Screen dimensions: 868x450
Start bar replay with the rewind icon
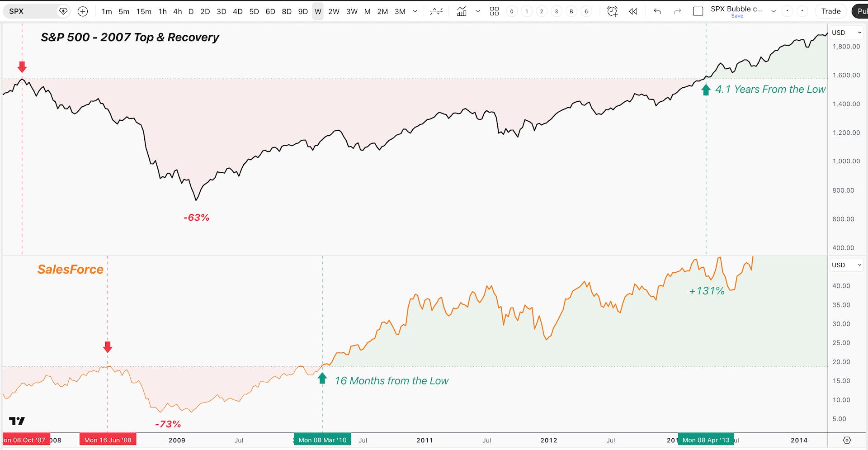pos(633,11)
